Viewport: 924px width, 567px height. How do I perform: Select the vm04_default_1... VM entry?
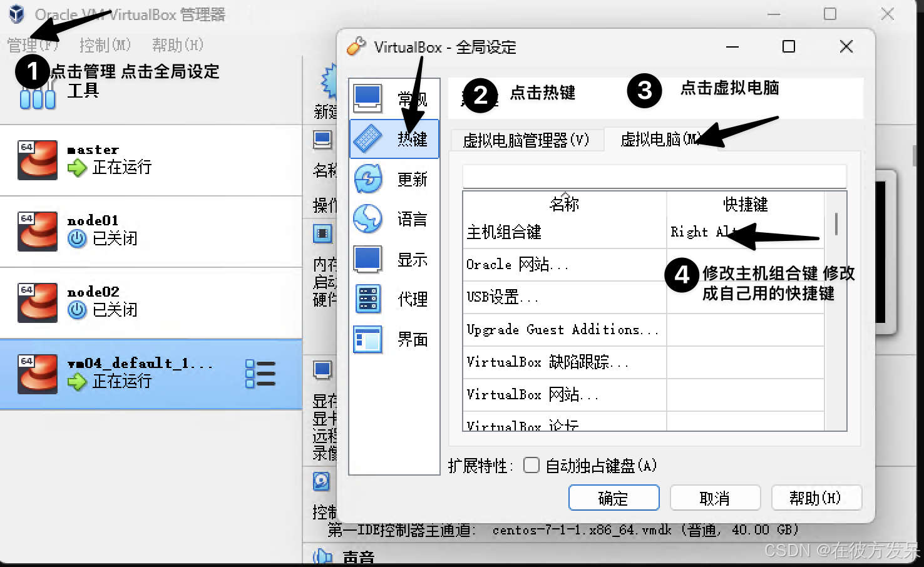151,374
